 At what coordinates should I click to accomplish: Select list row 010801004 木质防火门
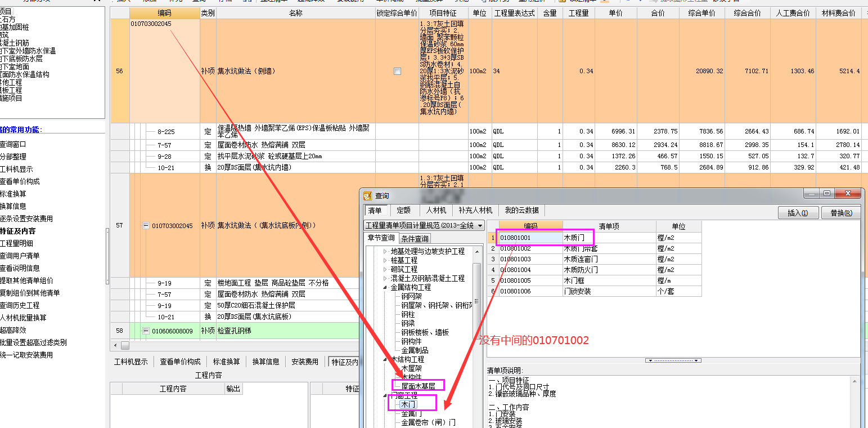[594, 270]
